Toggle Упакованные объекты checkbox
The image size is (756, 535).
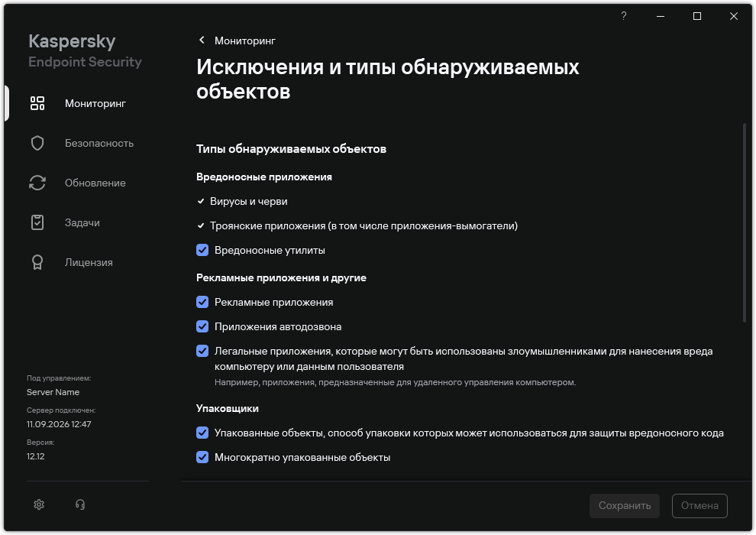click(x=202, y=433)
